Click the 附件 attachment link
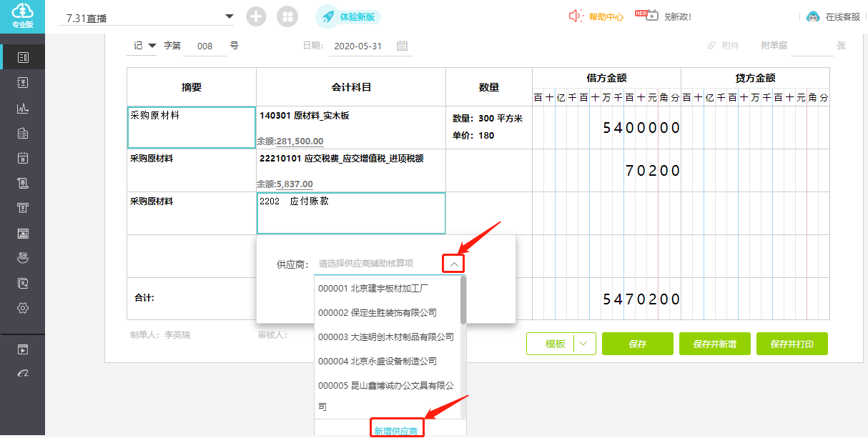Image resolution: width=868 pixels, height=438 pixels. tap(724, 45)
